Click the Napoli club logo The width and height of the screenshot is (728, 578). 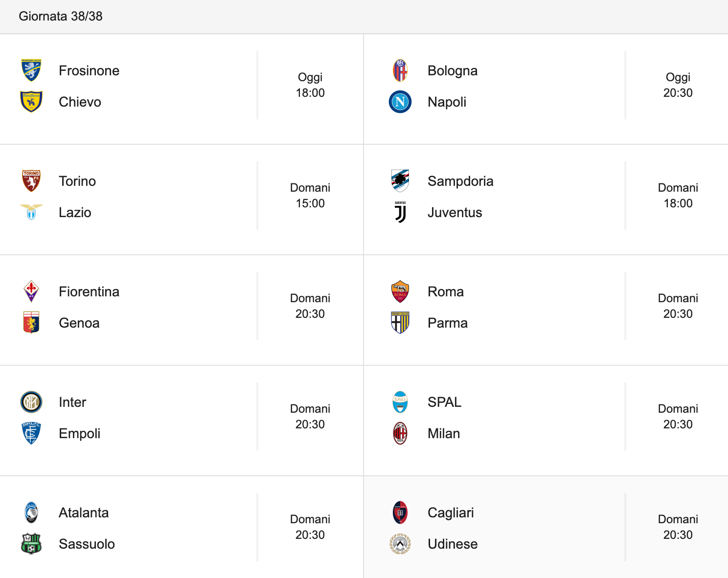tap(400, 102)
